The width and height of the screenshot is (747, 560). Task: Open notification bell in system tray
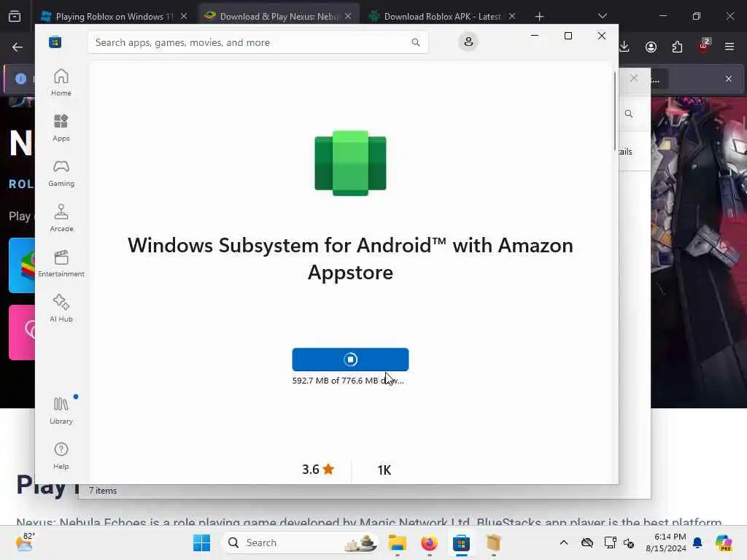(x=697, y=542)
